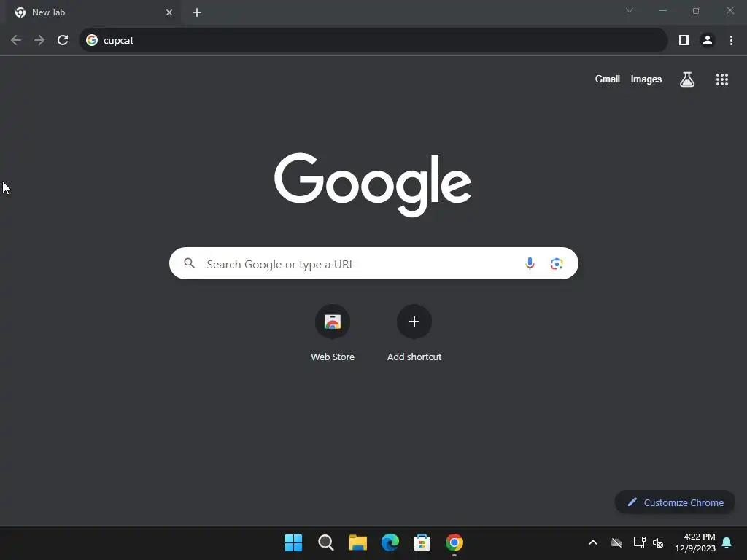Click the Google icon in the address bar
The image size is (747, 560).
pos(91,41)
